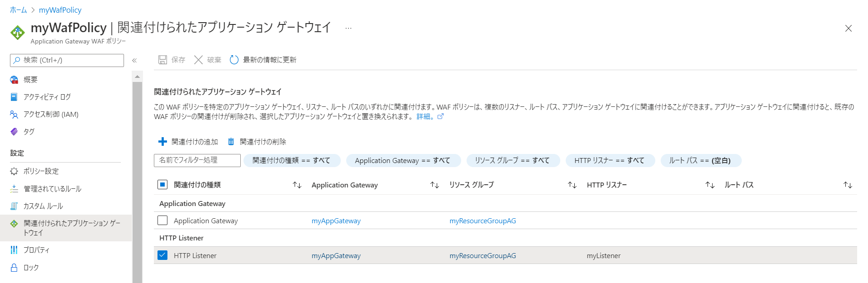Open the HTTP リスナー == すべて filter
Screen dimensions: 868x283
pyautogui.click(x=610, y=160)
